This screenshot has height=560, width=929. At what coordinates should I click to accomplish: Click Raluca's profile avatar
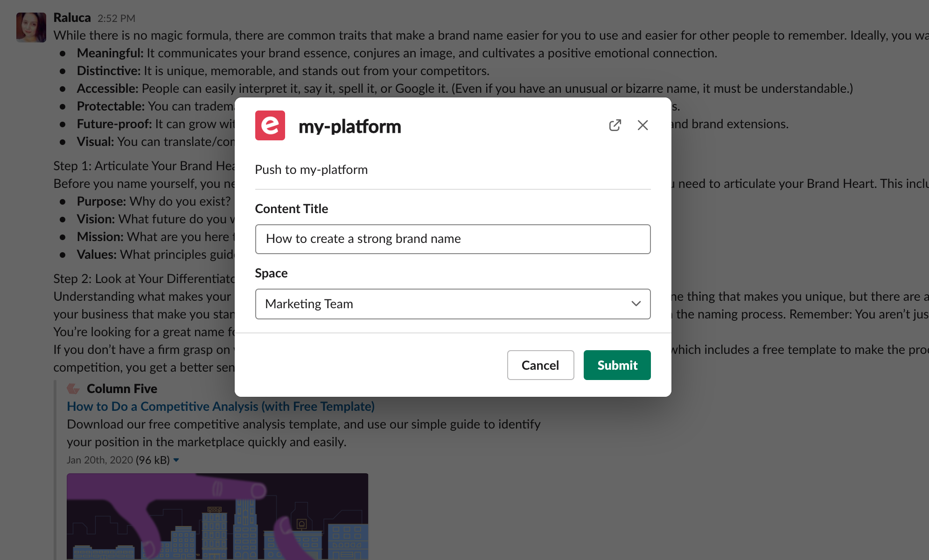click(x=31, y=28)
